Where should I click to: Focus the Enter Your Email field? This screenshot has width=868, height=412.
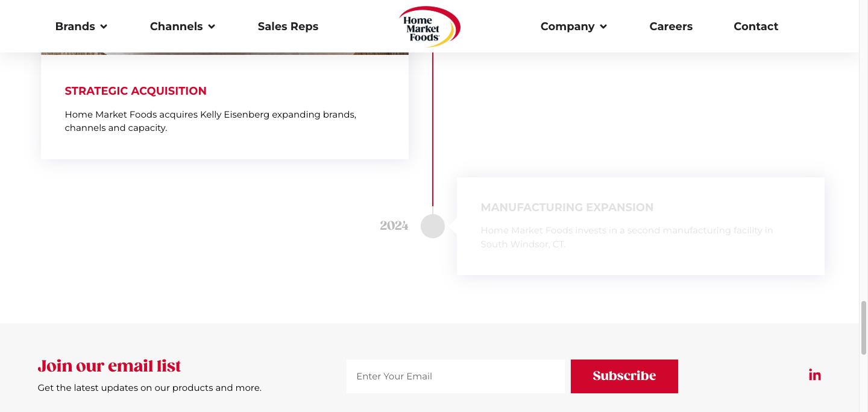click(x=455, y=376)
